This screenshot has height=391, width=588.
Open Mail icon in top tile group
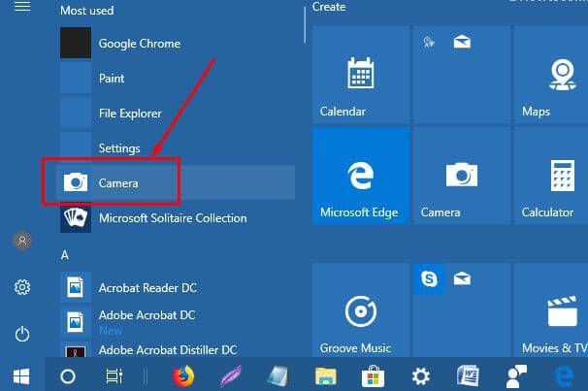462,42
